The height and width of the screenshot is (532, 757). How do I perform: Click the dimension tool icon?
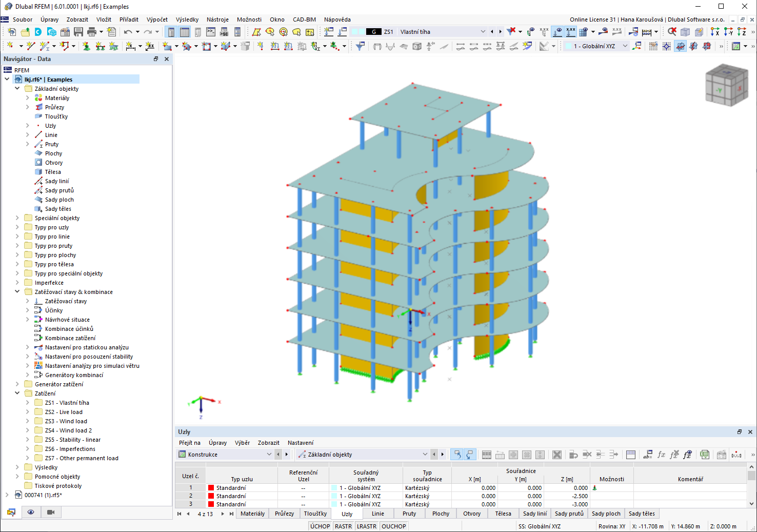pos(131,46)
